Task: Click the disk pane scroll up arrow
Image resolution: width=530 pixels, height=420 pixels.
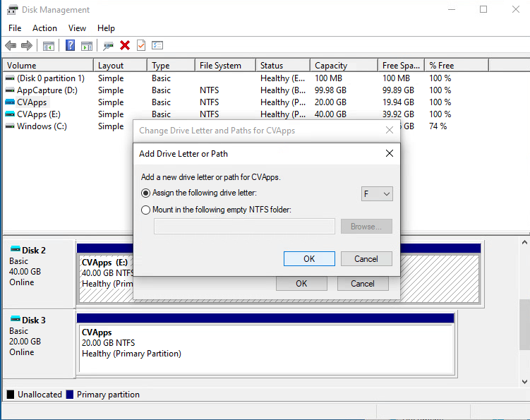Action: (524, 242)
